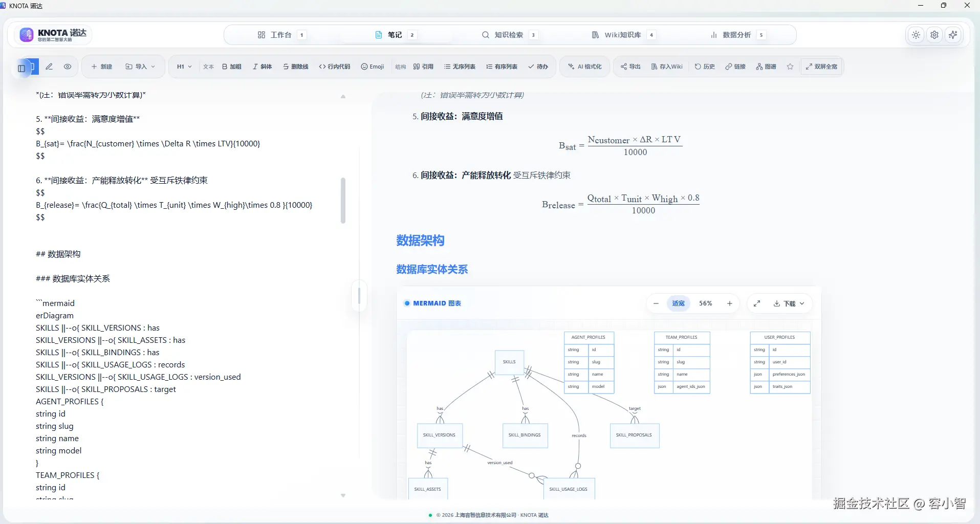The height and width of the screenshot is (524, 980).
Task: Apply italic formatting
Action: (262, 67)
